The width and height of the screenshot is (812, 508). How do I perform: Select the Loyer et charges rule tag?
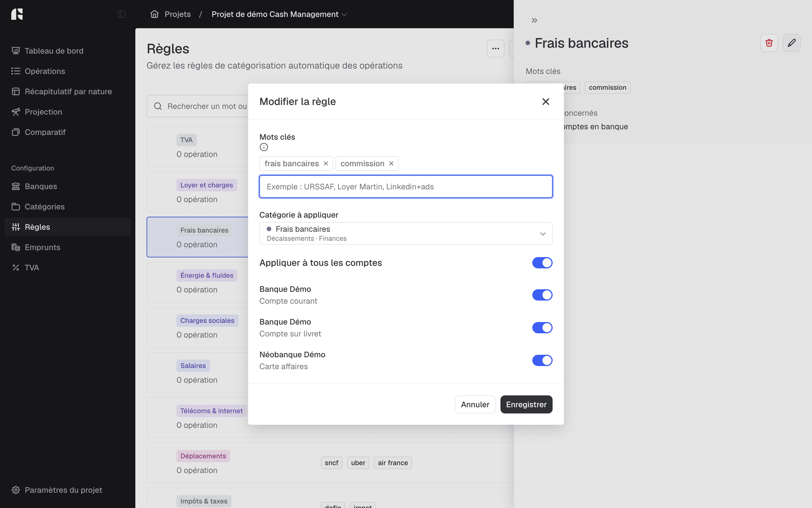coord(207,185)
